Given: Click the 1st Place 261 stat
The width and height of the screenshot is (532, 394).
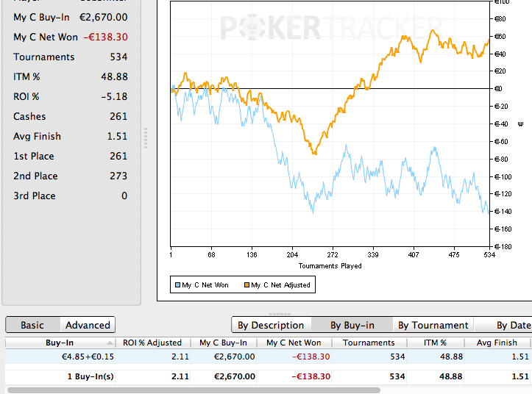Looking at the screenshot, I should tap(71, 156).
